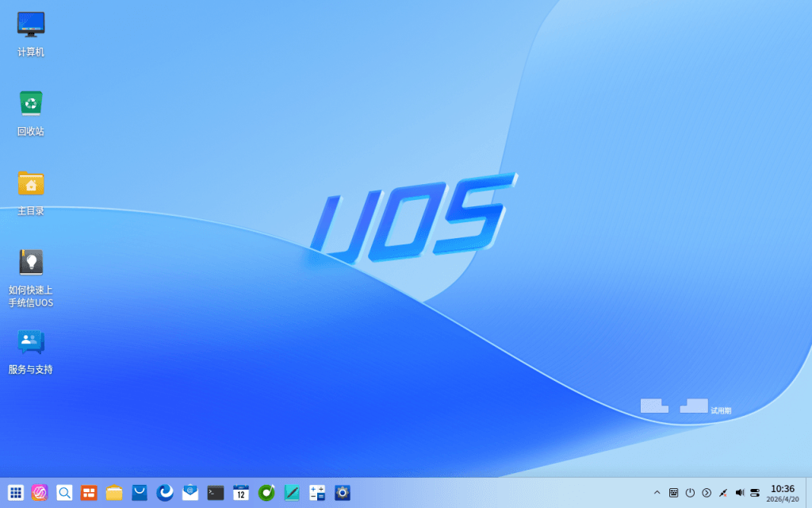Screen dimensions: 812x508
Task: Open the on-screen keyboard tray icon
Action: pyautogui.click(x=673, y=492)
